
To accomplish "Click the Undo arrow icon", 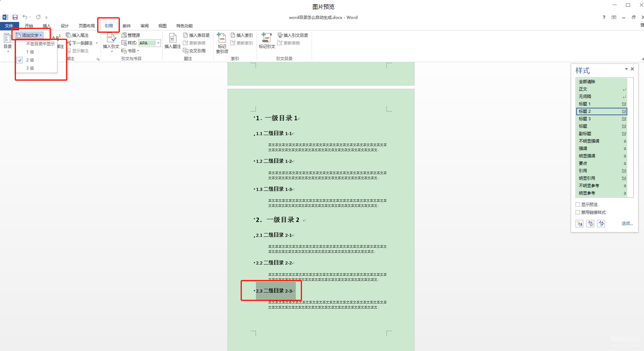I will click(25, 17).
